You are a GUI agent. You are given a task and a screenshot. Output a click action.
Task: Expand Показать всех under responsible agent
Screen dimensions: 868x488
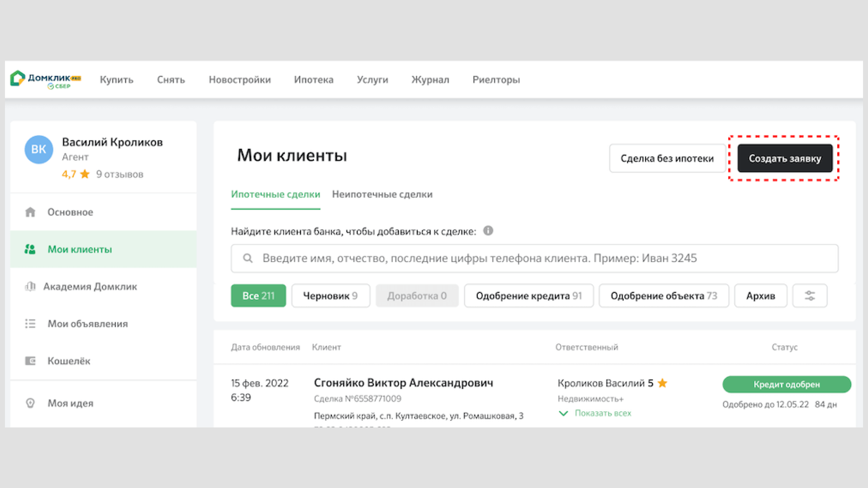[602, 413]
